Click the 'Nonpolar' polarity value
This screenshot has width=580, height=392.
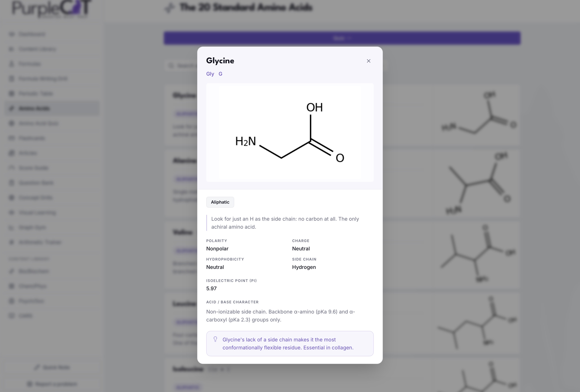click(x=217, y=249)
